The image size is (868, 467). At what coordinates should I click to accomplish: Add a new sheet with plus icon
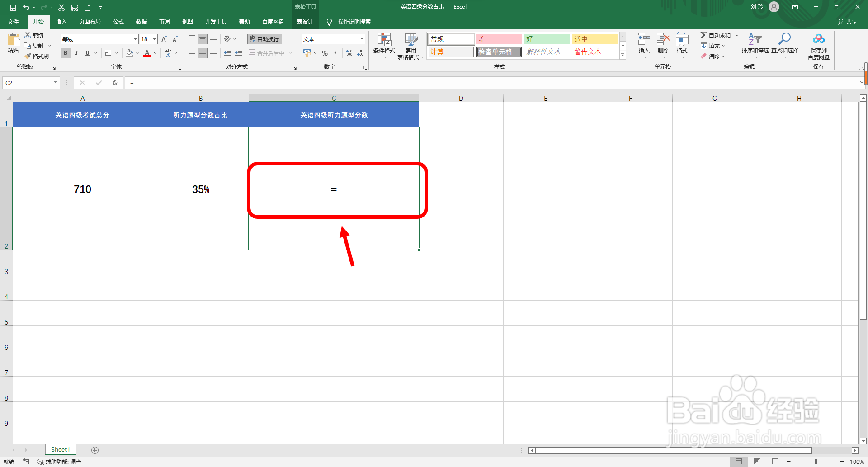coord(95,450)
